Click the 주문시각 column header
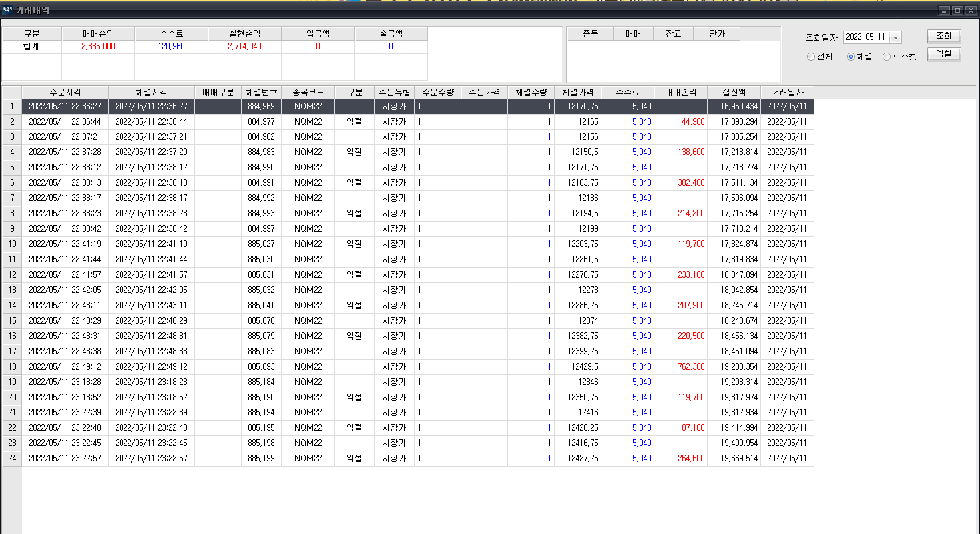This screenshot has height=534, width=980. pos(65,92)
